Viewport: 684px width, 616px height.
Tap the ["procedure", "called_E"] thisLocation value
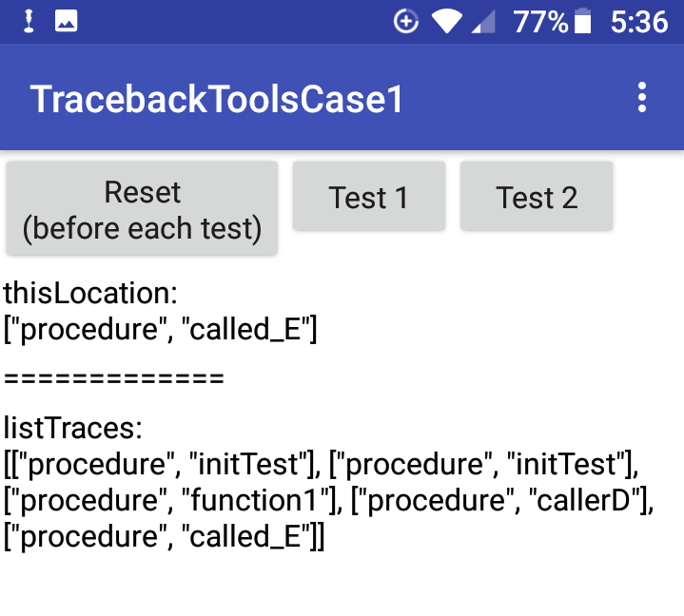pyautogui.click(x=160, y=329)
